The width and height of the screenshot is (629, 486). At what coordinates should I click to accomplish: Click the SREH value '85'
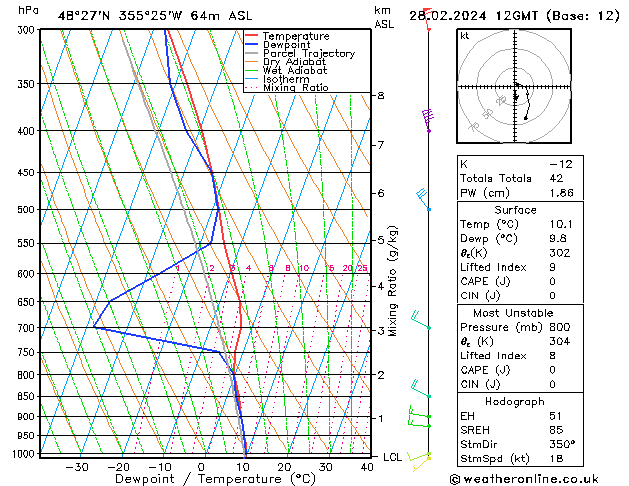pos(556,430)
